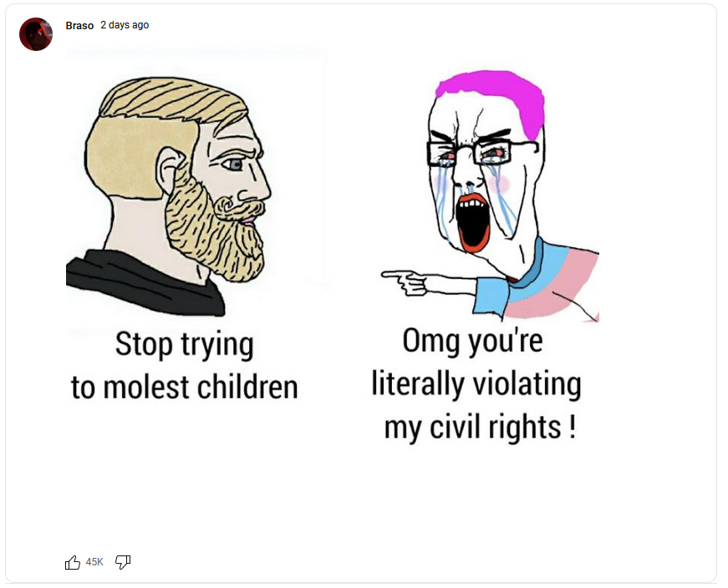Click the left character's blond hair top
Viewport: 728px width, 588px height.
pos(173,99)
